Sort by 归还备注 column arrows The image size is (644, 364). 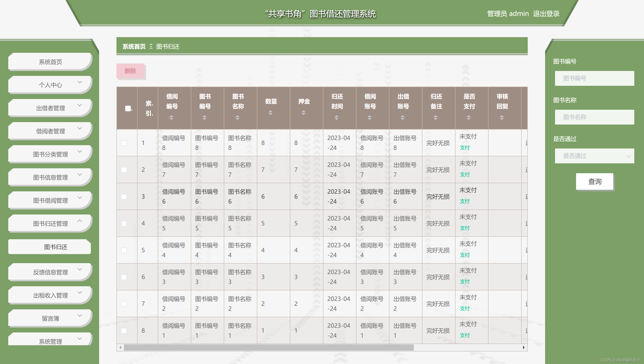pyautogui.click(x=436, y=118)
